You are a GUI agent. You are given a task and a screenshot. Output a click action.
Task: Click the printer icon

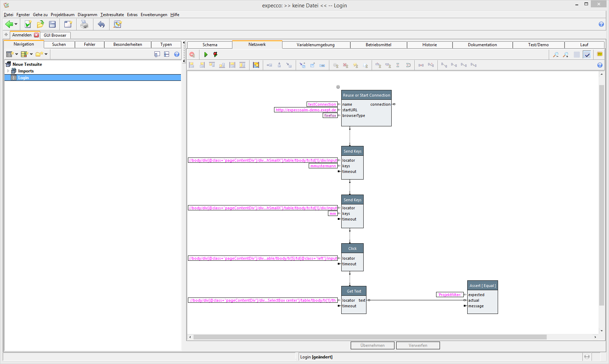tap(84, 24)
